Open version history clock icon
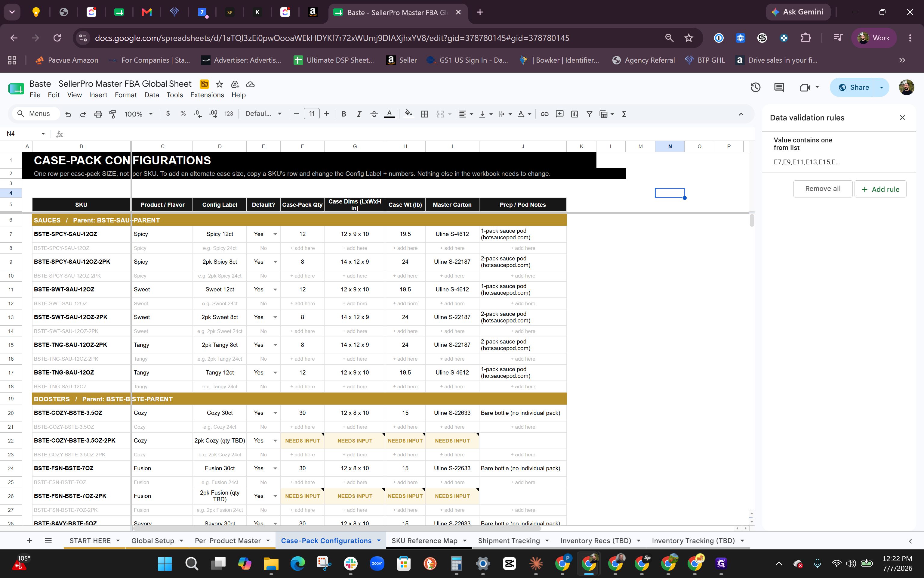 click(x=755, y=88)
